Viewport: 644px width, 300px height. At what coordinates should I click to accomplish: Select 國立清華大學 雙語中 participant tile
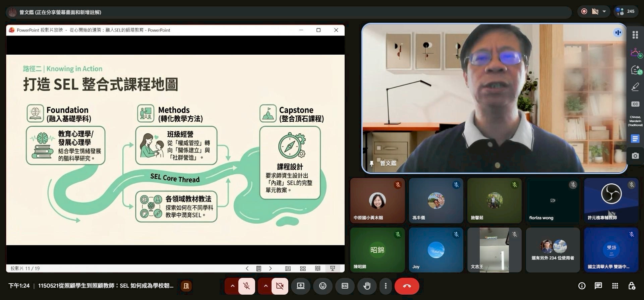[x=611, y=250]
